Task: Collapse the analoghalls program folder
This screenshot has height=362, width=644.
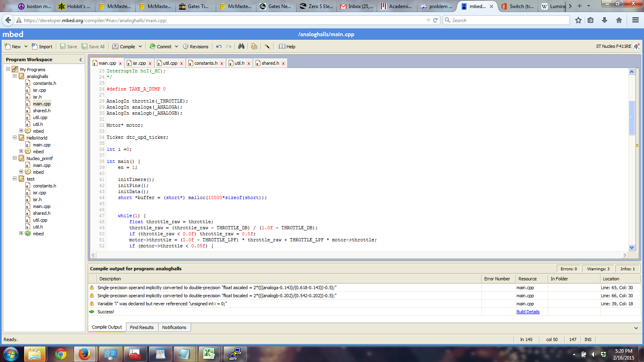Action: (x=14, y=76)
